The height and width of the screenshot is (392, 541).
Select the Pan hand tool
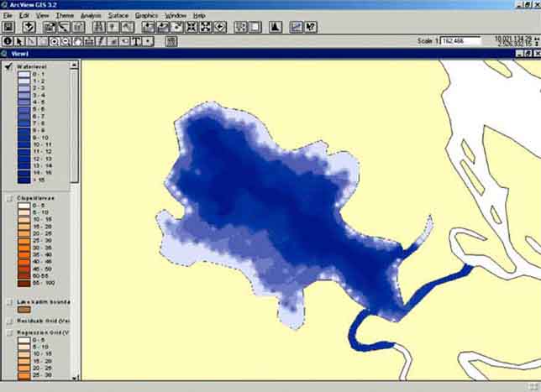coord(77,40)
